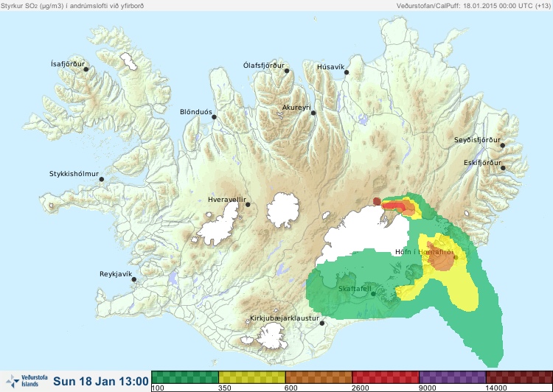The height and width of the screenshot is (392, 553).
Task: Click the 2600 legend value
Action: click(x=360, y=388)
